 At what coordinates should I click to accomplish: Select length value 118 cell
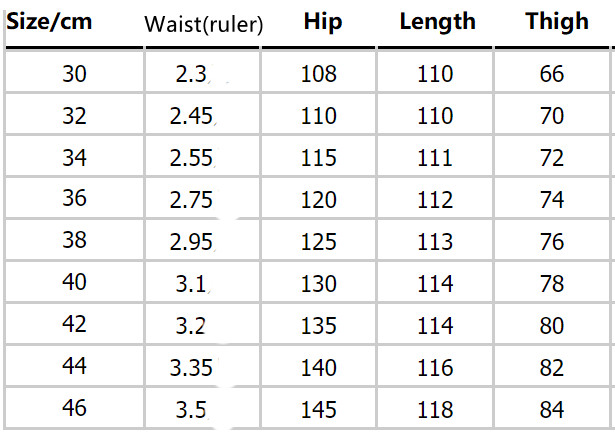(x=435, y=410)
